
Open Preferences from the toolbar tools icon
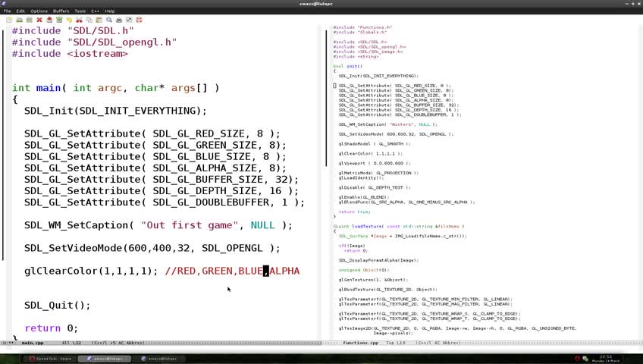pos(129,20)
